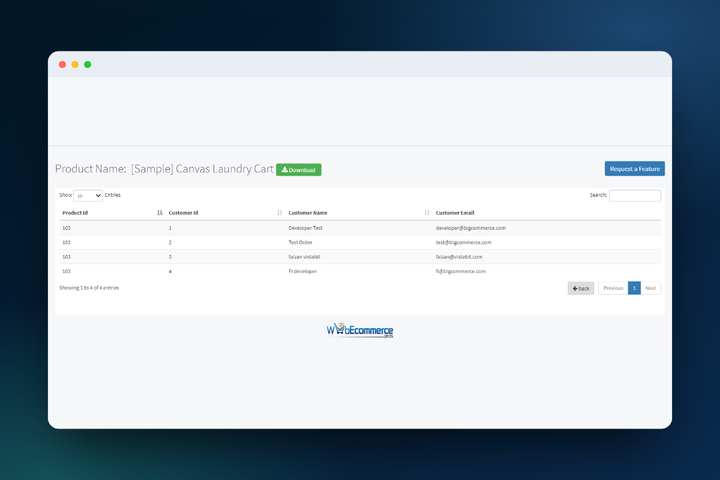
Task: Sort by Customer Id column arrow icon
Action: tap(279, 213)
